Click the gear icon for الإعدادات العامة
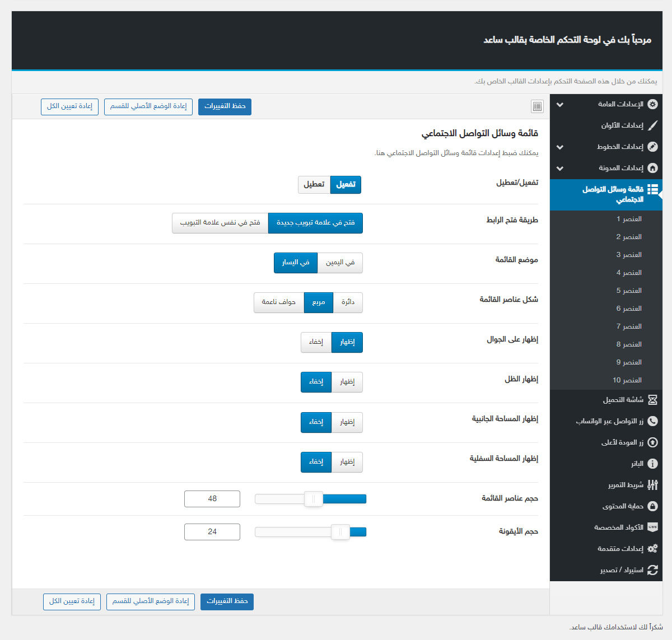This screenshot has width=672, height=640. point(652,104)
